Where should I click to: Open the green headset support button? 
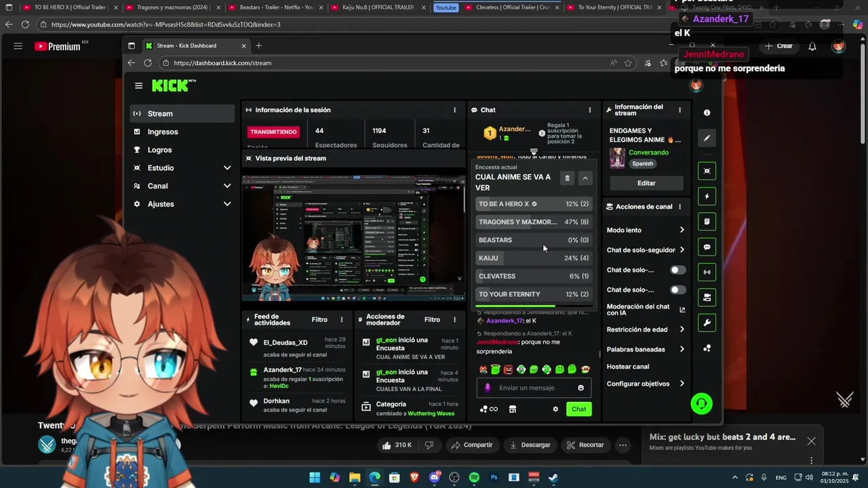[701, 404]
